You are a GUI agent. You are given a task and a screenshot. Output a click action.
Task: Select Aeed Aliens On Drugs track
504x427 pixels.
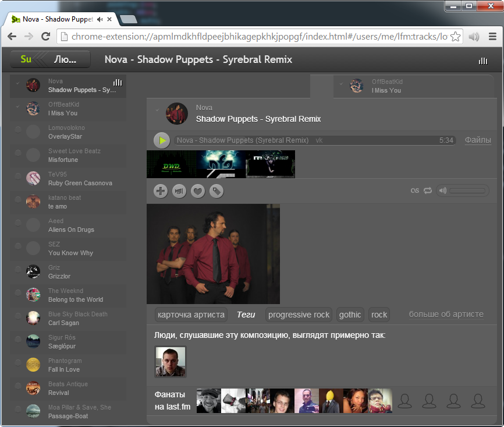tap(68, 225)
